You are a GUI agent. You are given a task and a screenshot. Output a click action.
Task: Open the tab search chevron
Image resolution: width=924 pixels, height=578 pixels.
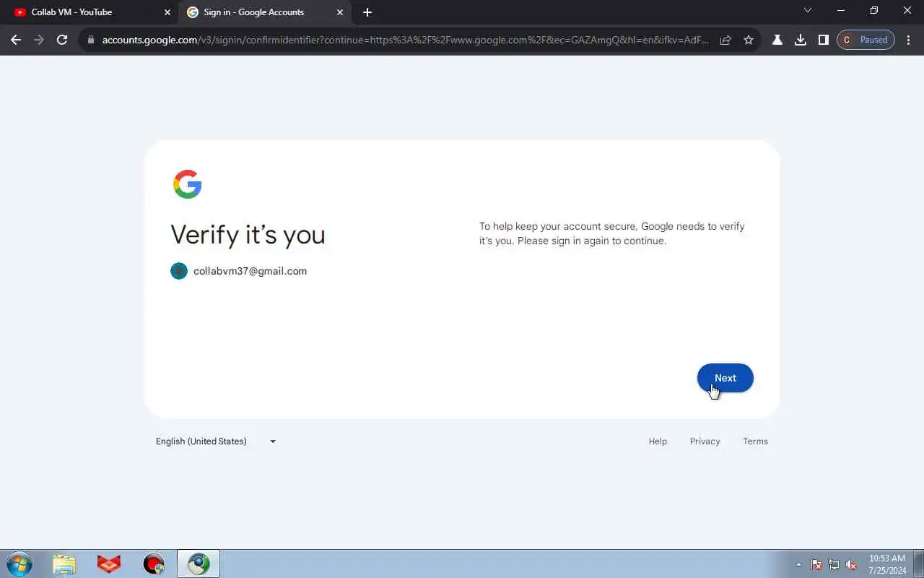pos(808,10)
